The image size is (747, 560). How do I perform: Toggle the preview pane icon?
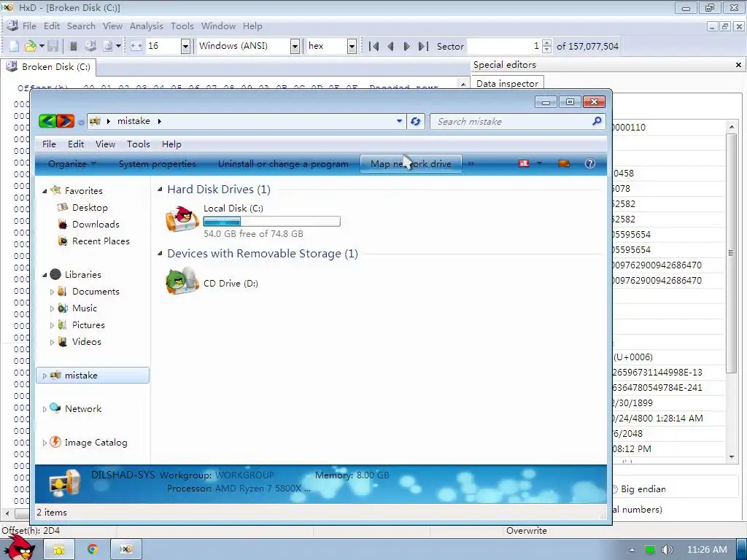[x=564, y=164]
